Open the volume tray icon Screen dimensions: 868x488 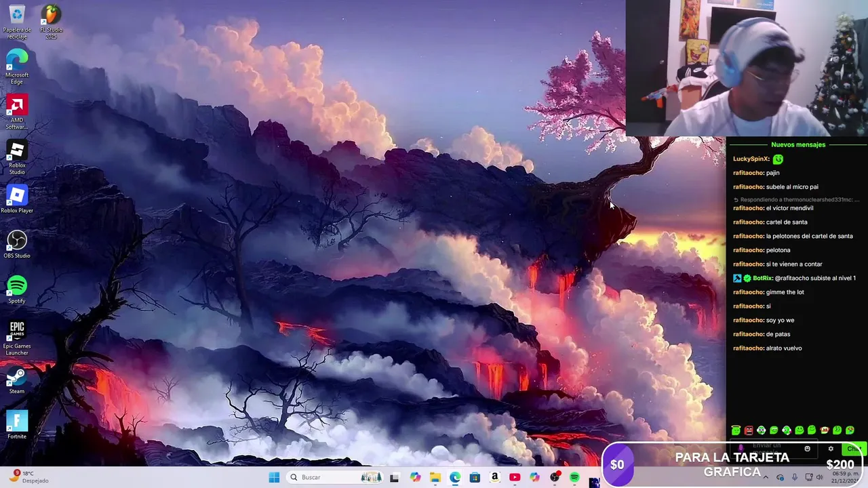pyautogui.click(x=820, y=477)
